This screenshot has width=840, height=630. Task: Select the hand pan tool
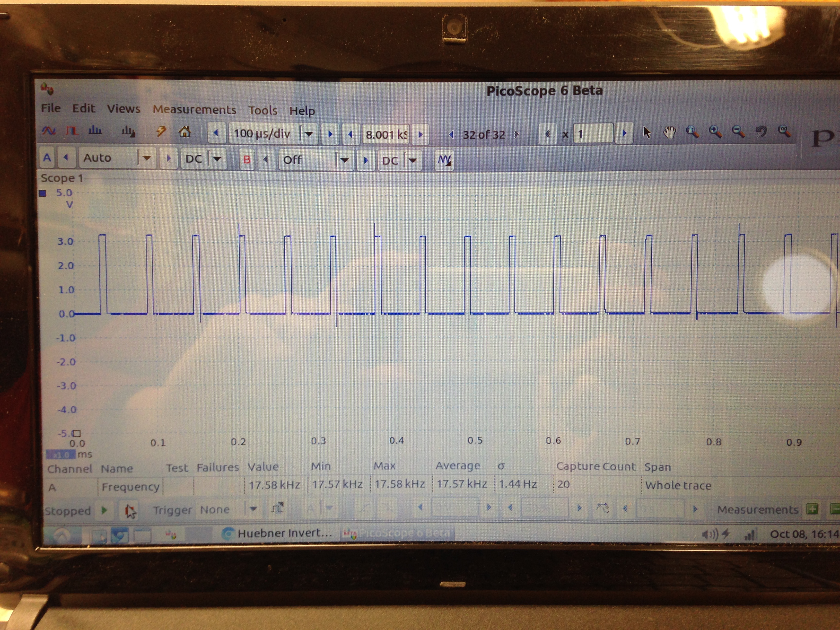669,133
